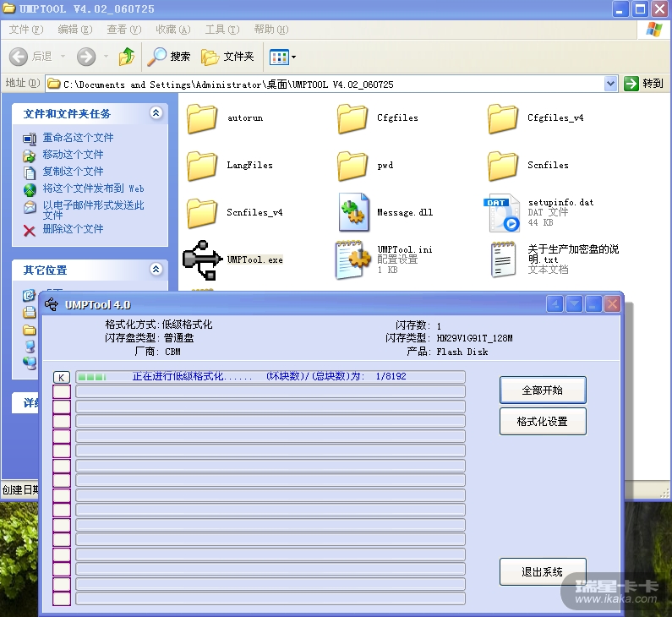The image size is (672, 617).
Task: Click 将这个文件发布到 Web link
Action: click(94, 188)
